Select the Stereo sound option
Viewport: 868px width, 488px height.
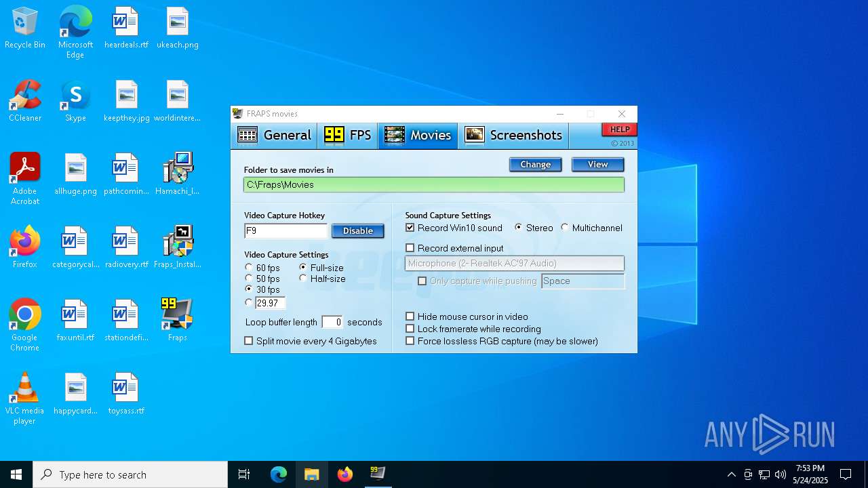tap(519, 228)
